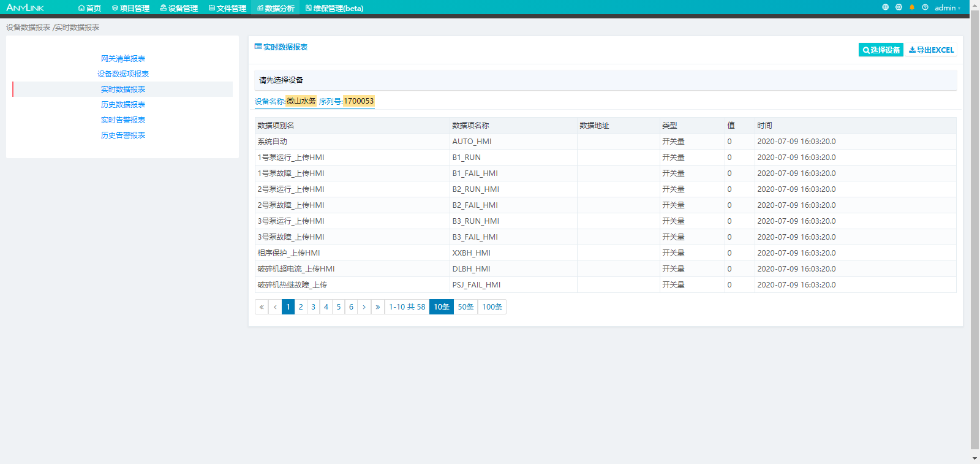Open the 设备管理 menu
Viewport: 980px width, 464px height.
pyautogui.click(x=179, y=8)
